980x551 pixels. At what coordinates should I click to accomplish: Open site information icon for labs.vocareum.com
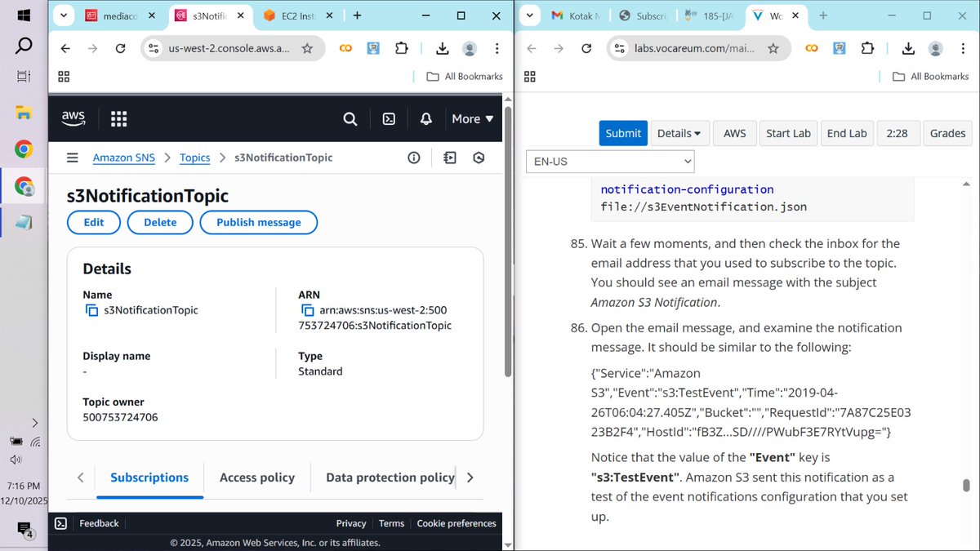[620, 49]
